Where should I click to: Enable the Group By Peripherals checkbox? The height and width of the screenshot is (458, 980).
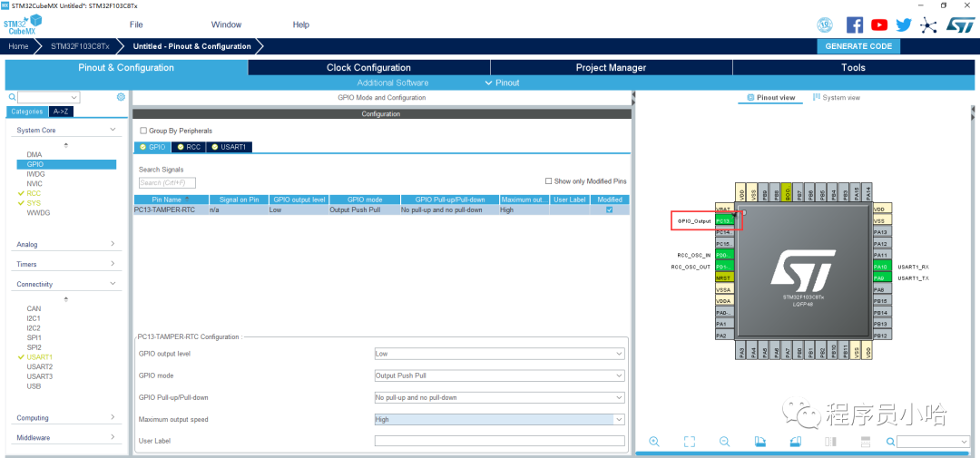143,131
